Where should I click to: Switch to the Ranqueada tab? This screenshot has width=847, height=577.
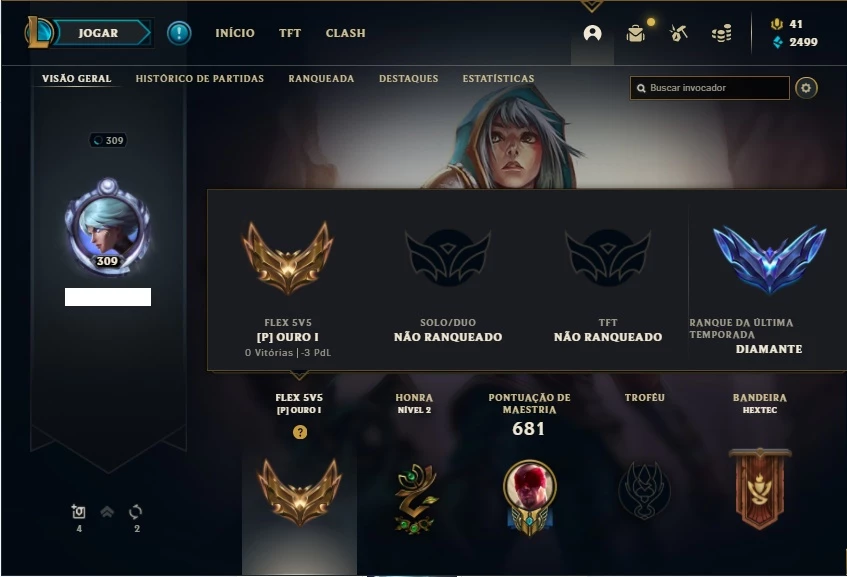click(x=321, y=79)
